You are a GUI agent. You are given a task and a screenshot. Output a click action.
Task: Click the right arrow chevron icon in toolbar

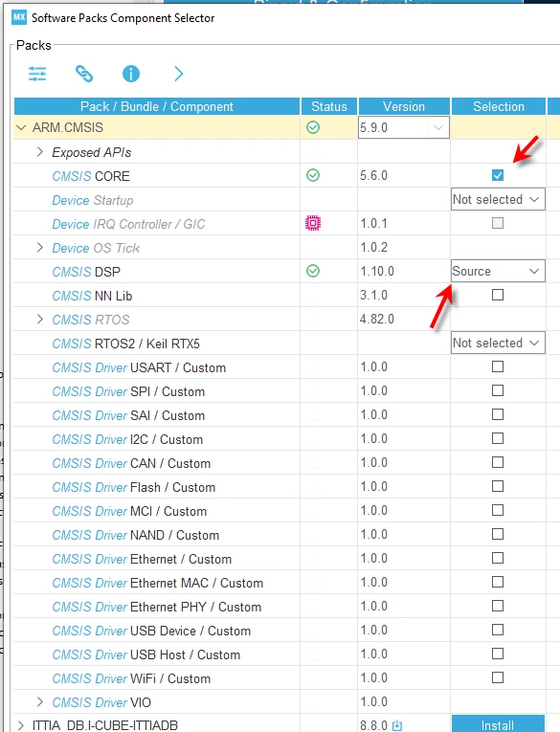click(x=178, y=74)
